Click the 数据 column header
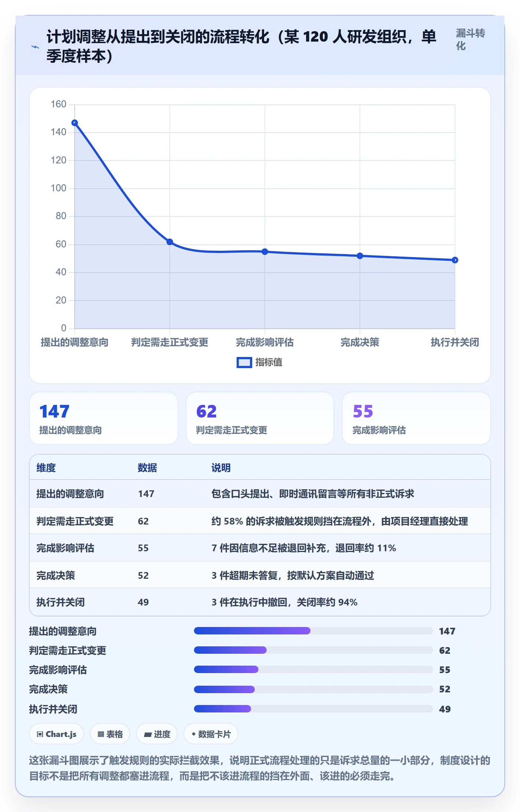The height and width of the screenshot is (812, 520). click(147, 468)
